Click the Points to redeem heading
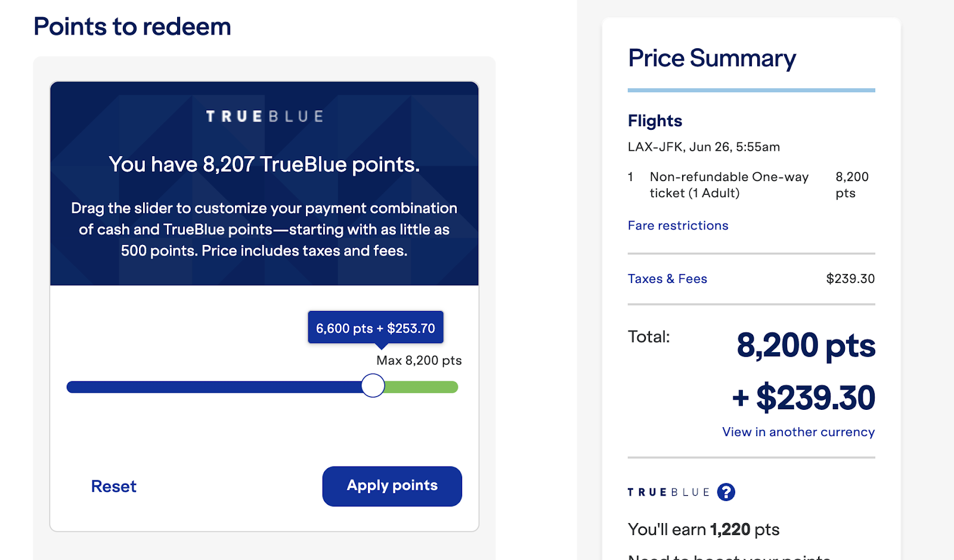This screenshot has width=954, height=560. click(132, 27)
